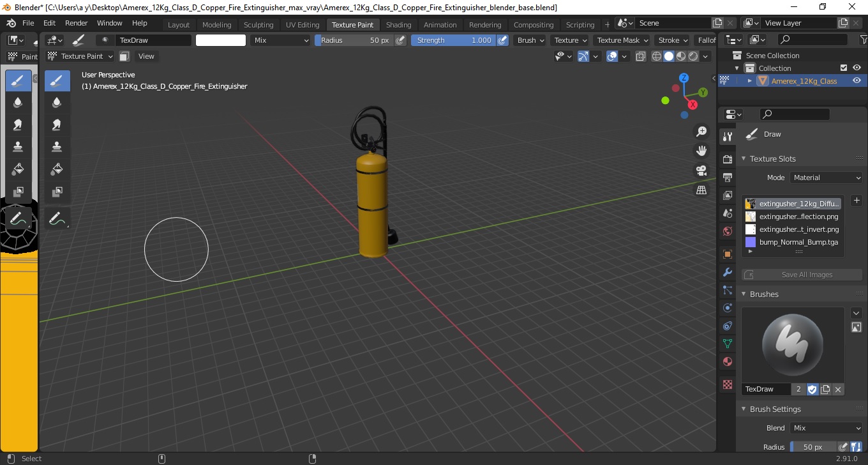
Task: Open the Texture properties tab
Action: (727, 385)
